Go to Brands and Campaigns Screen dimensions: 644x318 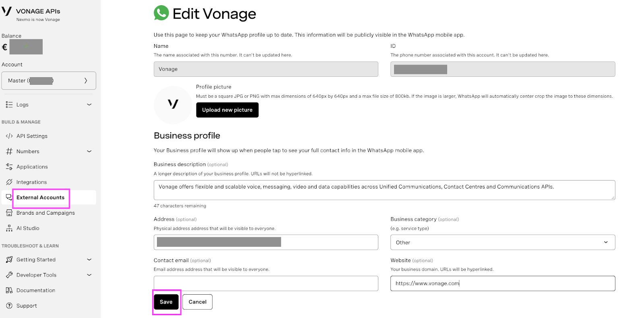click(45, 213)
